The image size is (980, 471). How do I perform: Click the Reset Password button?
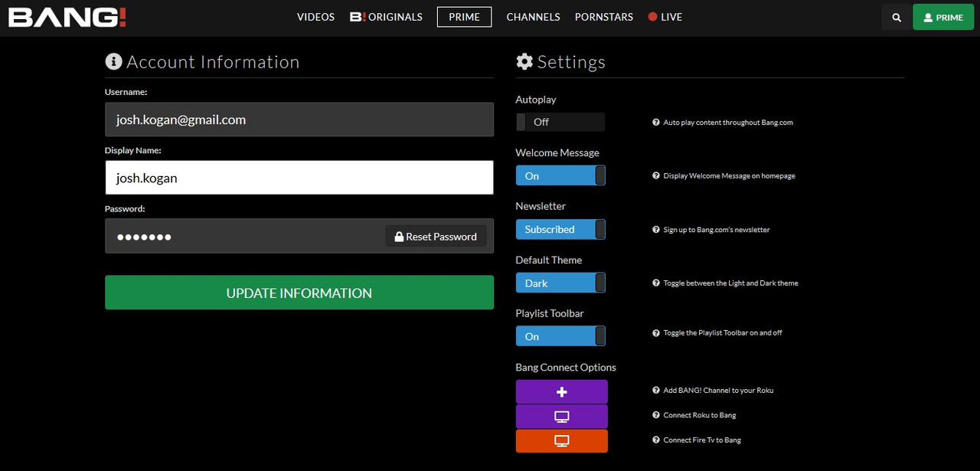click(x=436, y=237)
